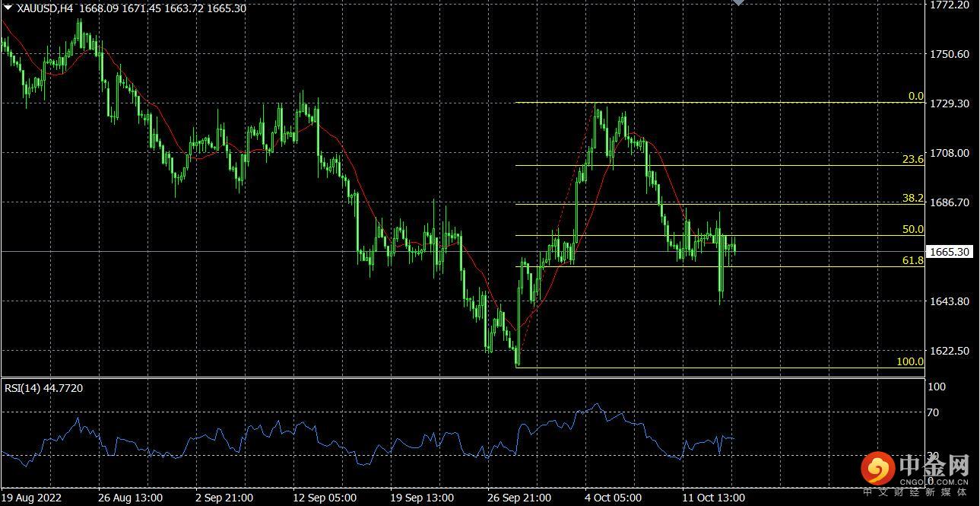Screen dimensions: 980x506
Task: Click the chart shift triangle marker at top
Action: [x=737, y=2]
